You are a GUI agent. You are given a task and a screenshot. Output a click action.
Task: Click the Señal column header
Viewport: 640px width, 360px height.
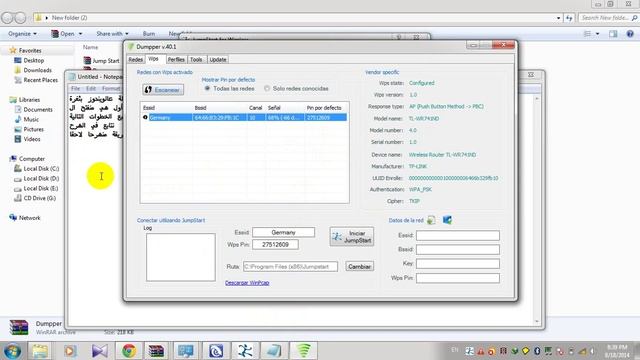tap(284, 108)
